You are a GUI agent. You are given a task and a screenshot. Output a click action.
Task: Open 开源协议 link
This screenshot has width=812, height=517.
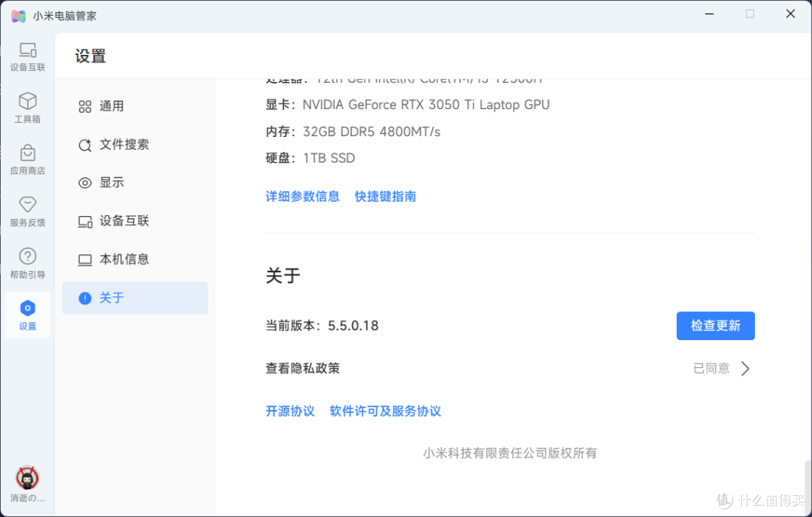click(x=290, y=411)
